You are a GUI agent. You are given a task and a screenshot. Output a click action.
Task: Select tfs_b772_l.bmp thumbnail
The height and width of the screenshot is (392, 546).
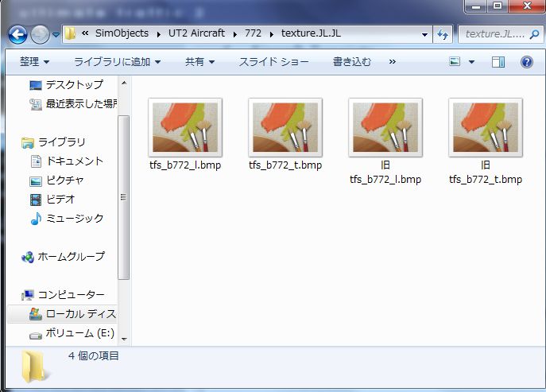(x=185, y=127)
